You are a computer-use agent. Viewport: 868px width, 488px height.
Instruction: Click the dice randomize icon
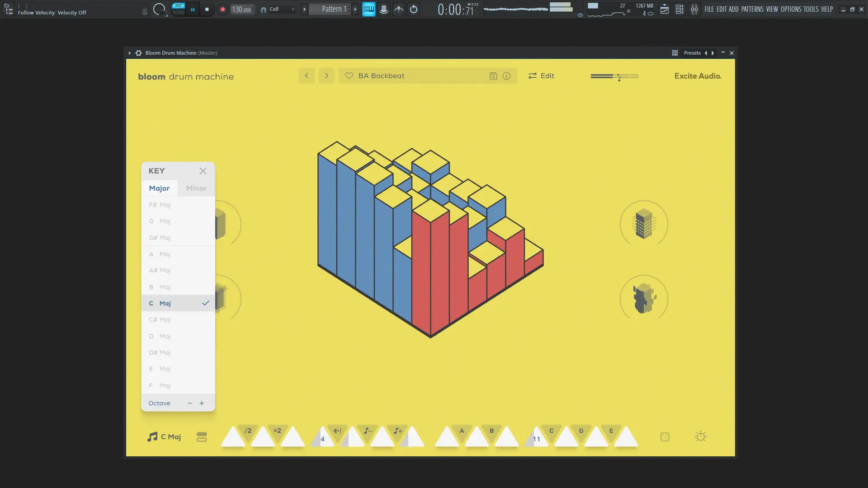tap(665, 437)
